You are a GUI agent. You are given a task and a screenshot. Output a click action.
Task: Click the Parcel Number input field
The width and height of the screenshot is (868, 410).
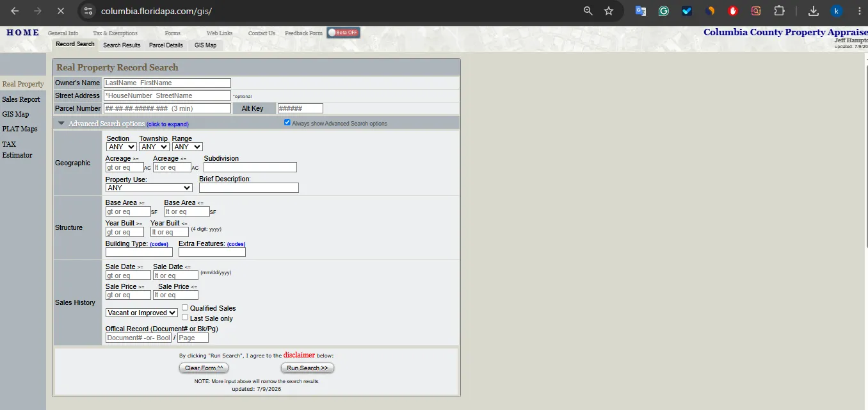pos(167,108)
